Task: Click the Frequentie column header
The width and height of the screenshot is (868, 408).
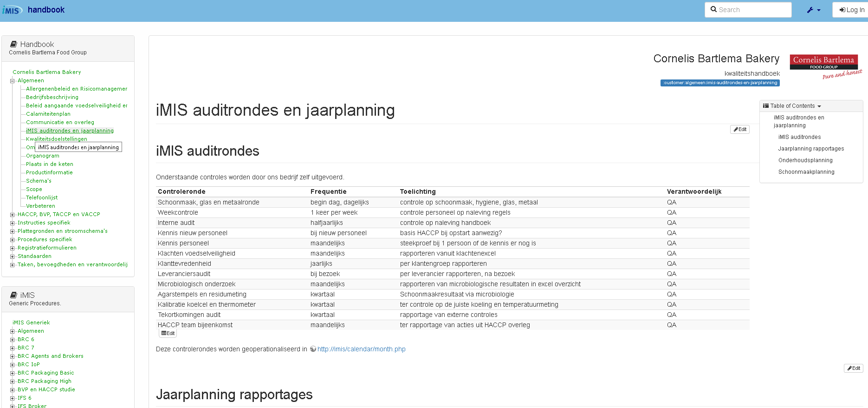Action: tap(328, 191)
